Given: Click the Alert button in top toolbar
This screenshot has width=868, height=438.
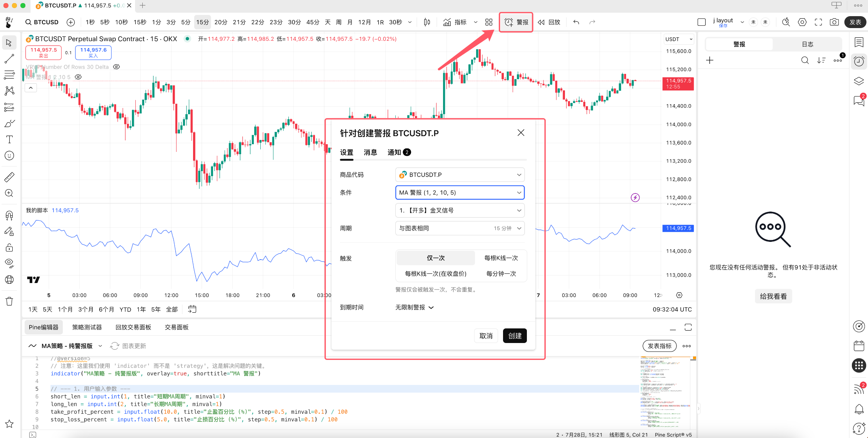Looking at the screenshot, I should point(516,22).
